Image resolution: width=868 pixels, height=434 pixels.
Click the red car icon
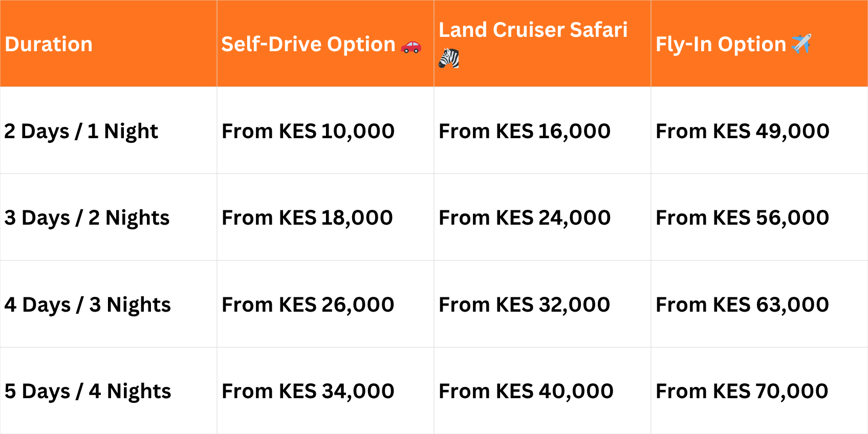(411, 47)
